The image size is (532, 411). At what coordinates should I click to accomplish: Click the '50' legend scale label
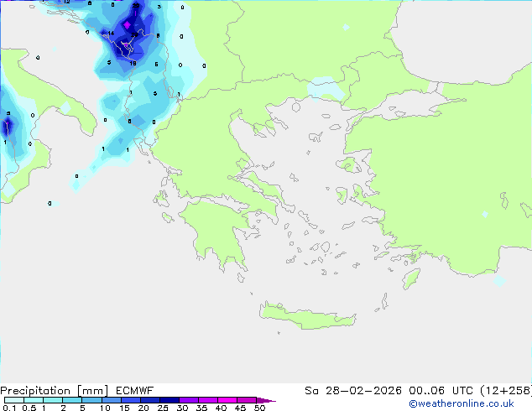[259, 408]
